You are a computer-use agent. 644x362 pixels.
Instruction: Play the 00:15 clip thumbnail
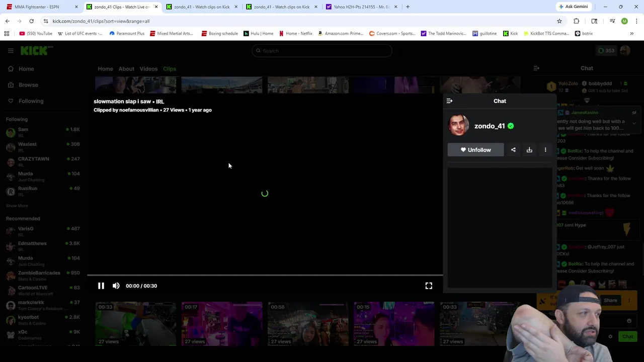click(x=394, y=324)
